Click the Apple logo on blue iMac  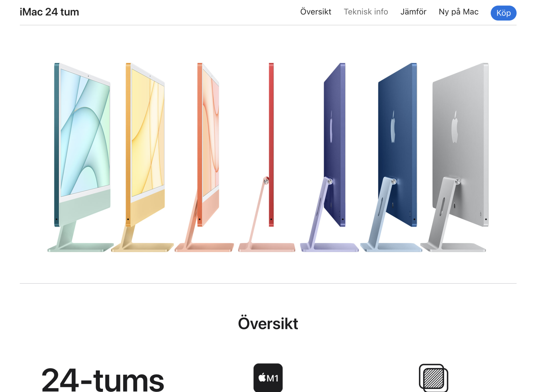pos(393,127)
